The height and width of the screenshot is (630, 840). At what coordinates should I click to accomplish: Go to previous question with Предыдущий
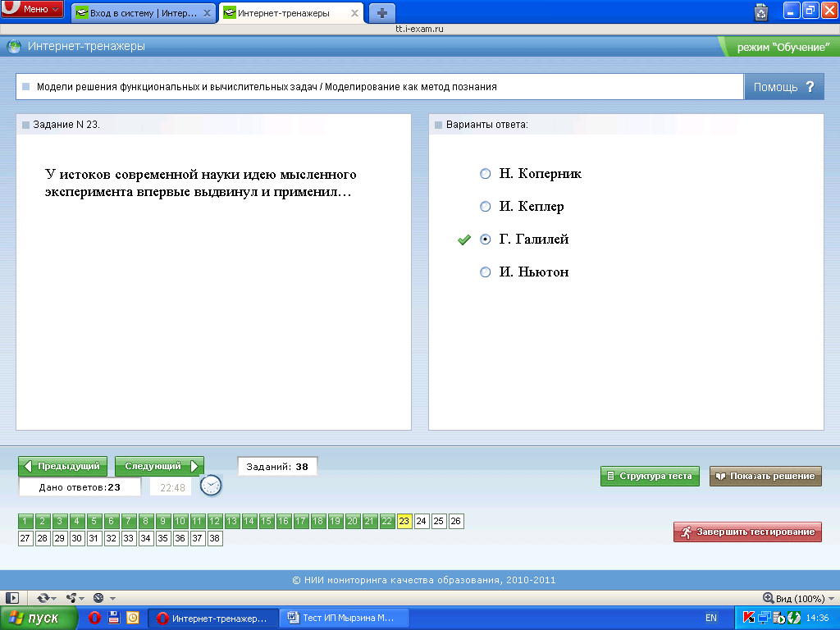(x=62, y=466)
